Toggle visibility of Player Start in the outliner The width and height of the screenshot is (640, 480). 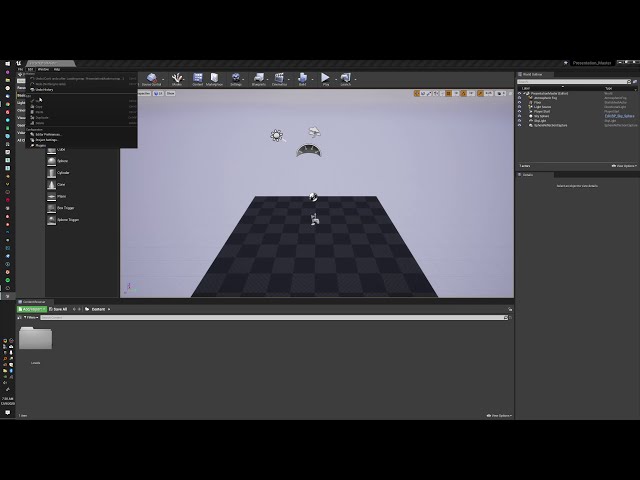click(x=520, y=111)
